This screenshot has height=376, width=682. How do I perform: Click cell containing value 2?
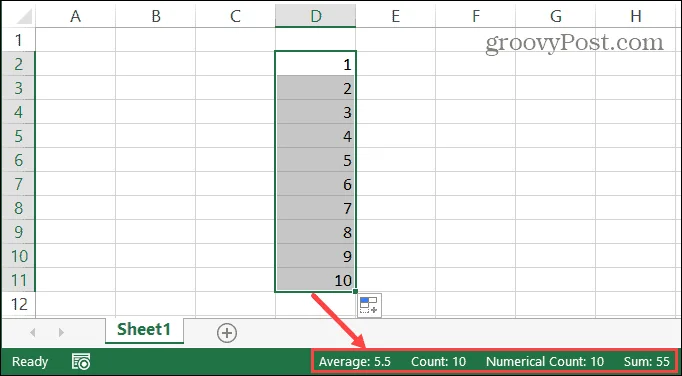[315, 88]
